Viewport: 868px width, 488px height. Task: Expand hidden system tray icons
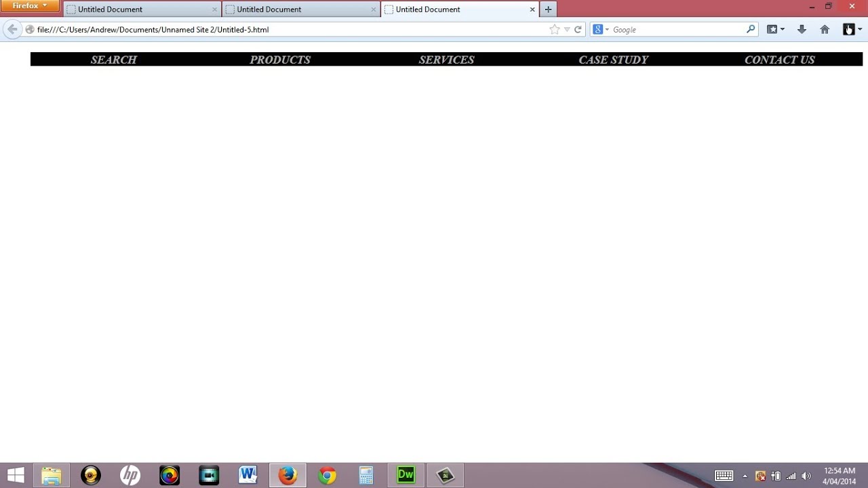point(745,476)
